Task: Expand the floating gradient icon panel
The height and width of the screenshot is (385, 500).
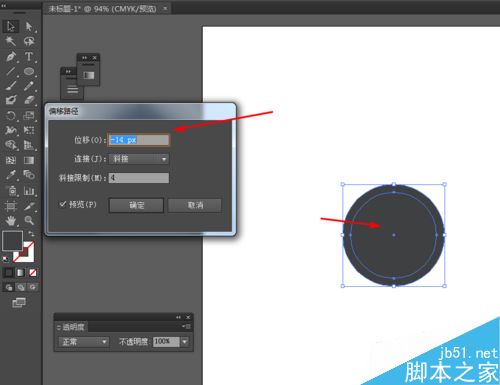Action: (85, 58)
